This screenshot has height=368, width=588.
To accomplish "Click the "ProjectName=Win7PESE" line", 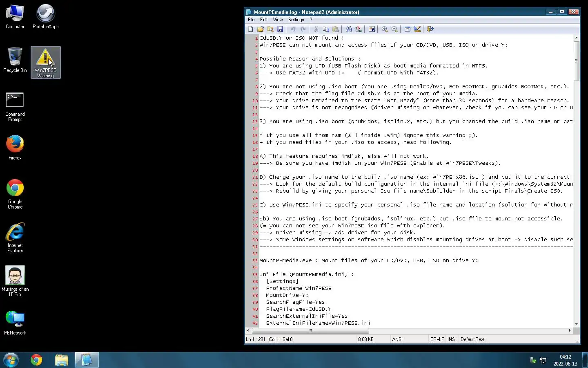I will click(x=298, y=288).
